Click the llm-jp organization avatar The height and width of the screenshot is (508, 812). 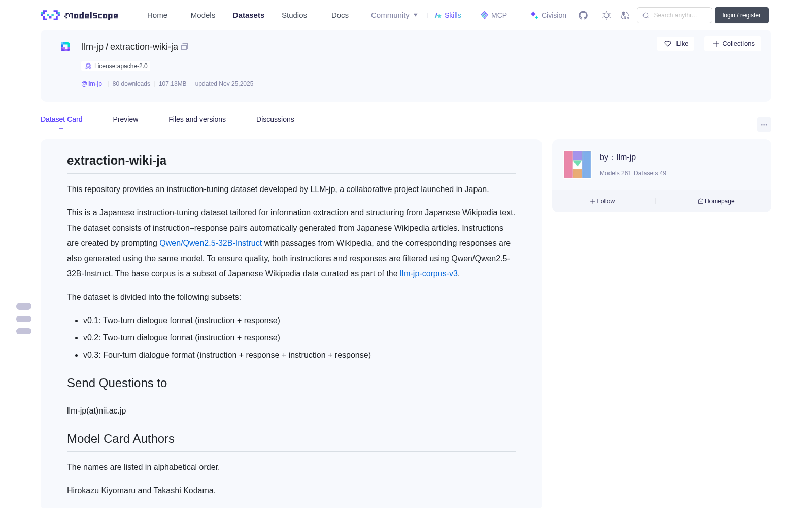pyautogui.click(x=578, y=164)
